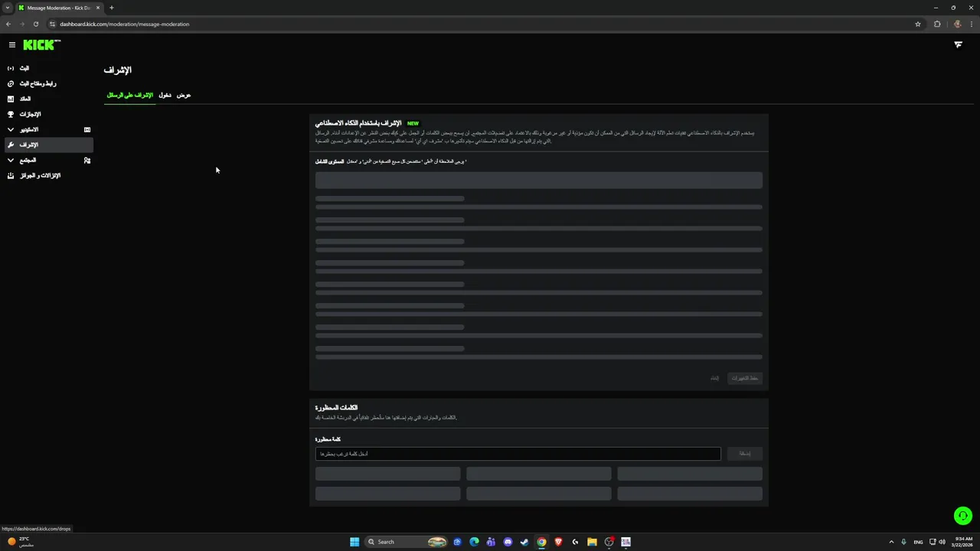The width and height of the screenshot is (980, 551).
Task: Open Google Chrome from the taskbar
Action: tap(541, 542)
